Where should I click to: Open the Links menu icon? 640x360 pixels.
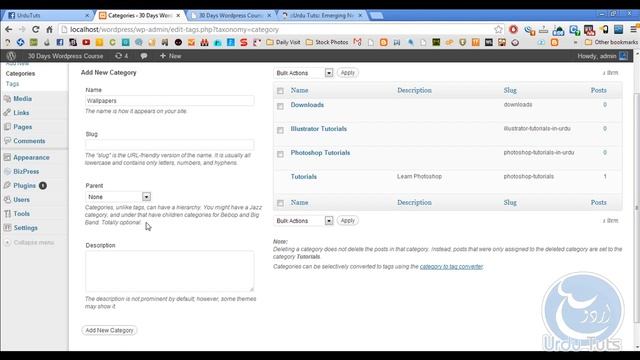[7, 113]
